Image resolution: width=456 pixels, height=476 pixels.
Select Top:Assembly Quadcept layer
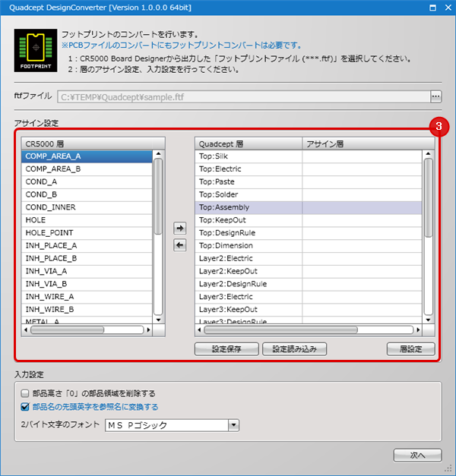(309, 207)
